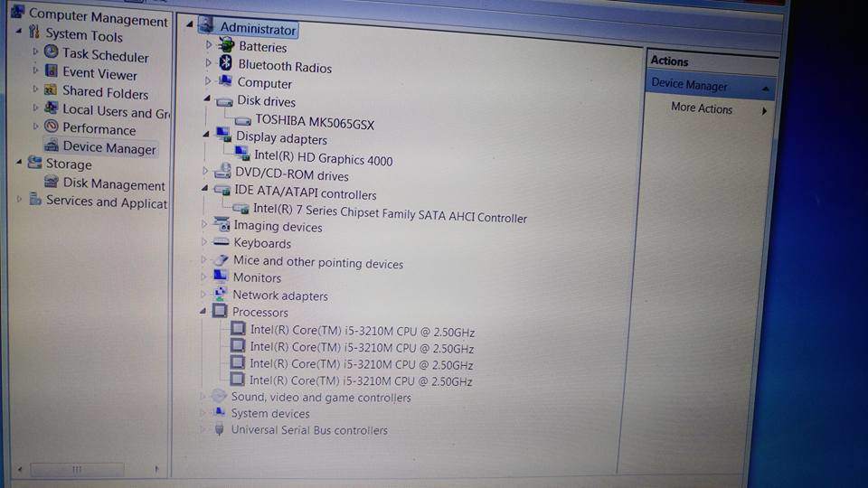Collapse the Device Manager actions section
The image size is (868, 488).
tap(765, 89)
